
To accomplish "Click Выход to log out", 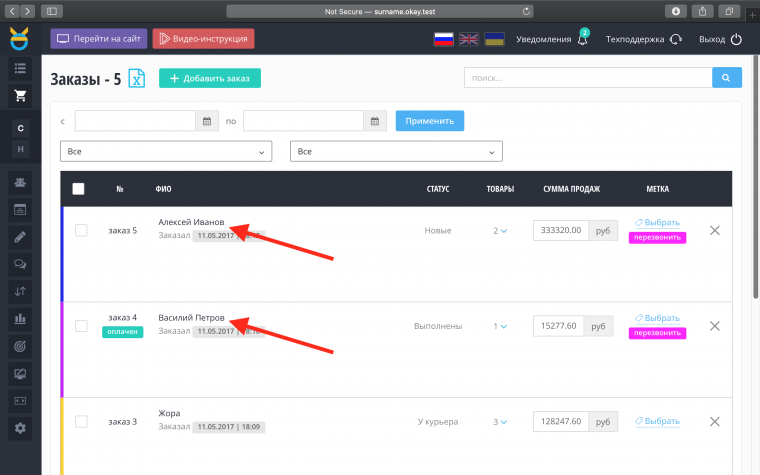I will point(720,40).
